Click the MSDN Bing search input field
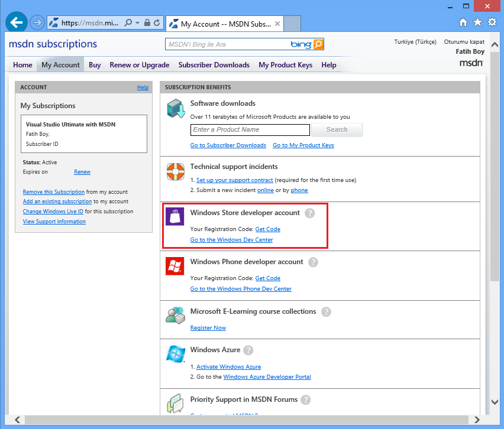 227,44
